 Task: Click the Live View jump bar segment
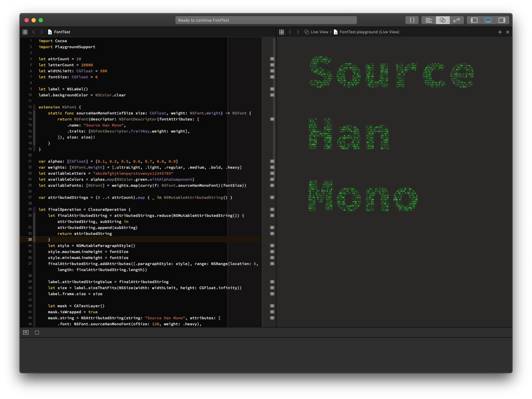[x=319, y=32]
